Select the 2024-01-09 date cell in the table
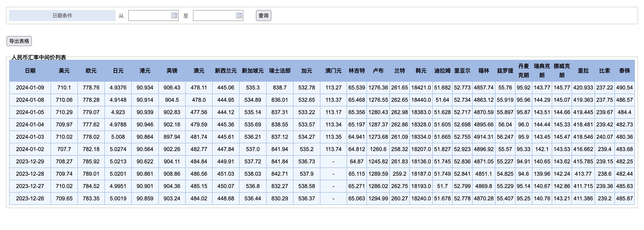 click(31, 88)
